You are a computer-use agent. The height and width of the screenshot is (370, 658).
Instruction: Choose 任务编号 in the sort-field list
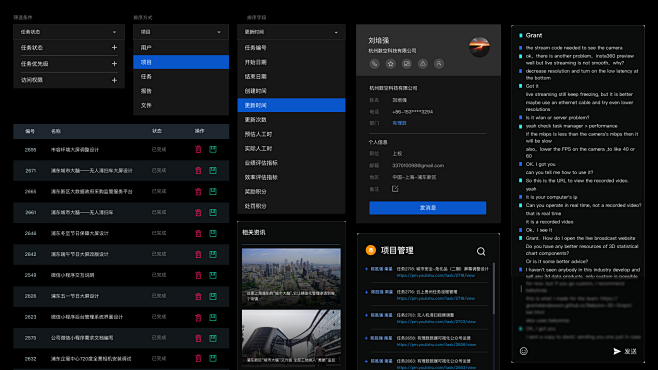tap(291, 48)
